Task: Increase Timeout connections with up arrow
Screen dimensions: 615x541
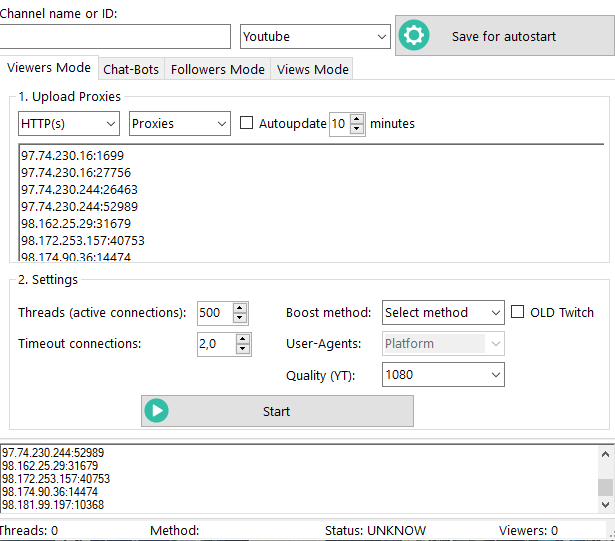Action: (243, 338)
